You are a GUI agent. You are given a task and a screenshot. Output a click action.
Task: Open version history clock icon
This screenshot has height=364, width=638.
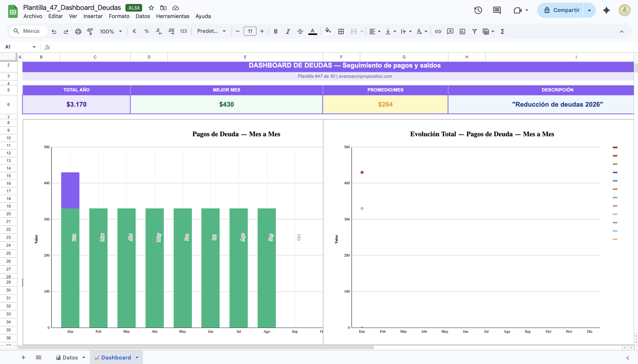click(478, 10)
